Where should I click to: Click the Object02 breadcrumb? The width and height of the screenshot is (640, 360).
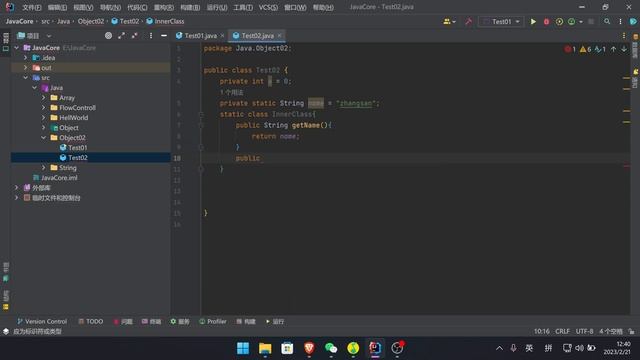pos(91,21)
